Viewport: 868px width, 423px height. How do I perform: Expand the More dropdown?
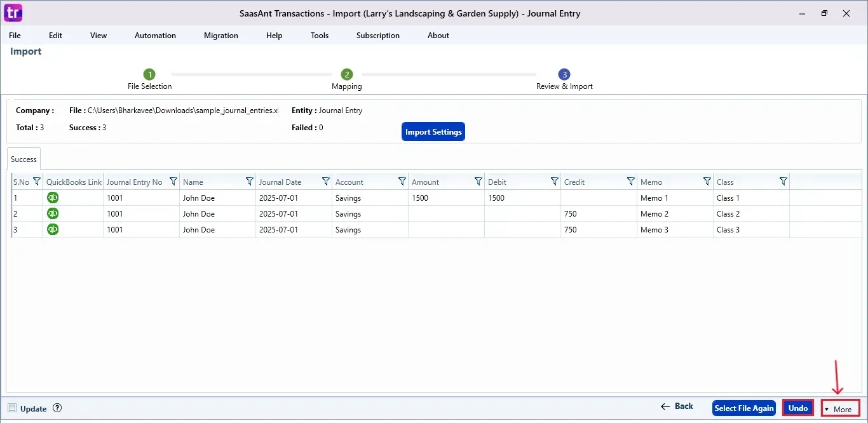(840, 409)
